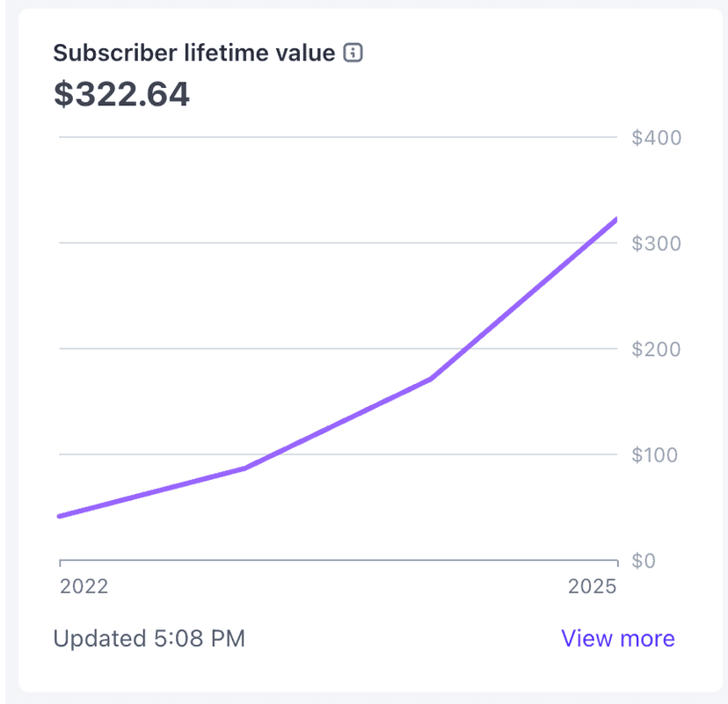This screenshot has width=728, height=704.
Task: Click the 2022 label on the x-axis
Action: tap(84, 587)
